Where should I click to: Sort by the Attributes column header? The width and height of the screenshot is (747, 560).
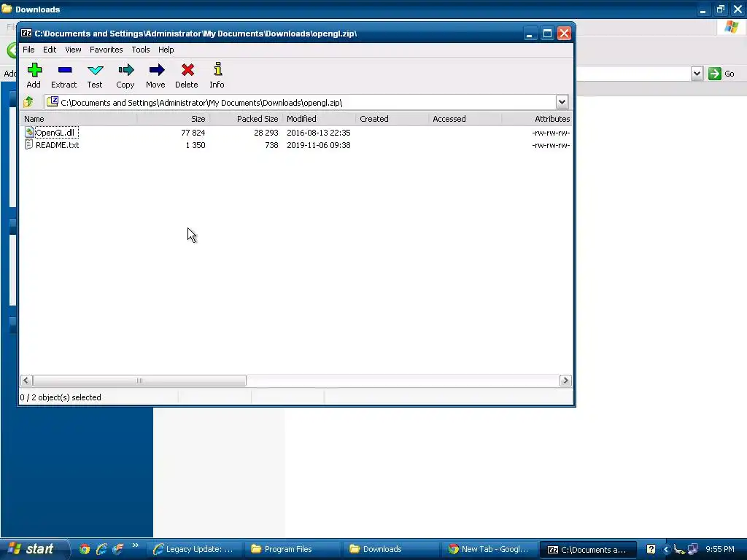point(537,119)
